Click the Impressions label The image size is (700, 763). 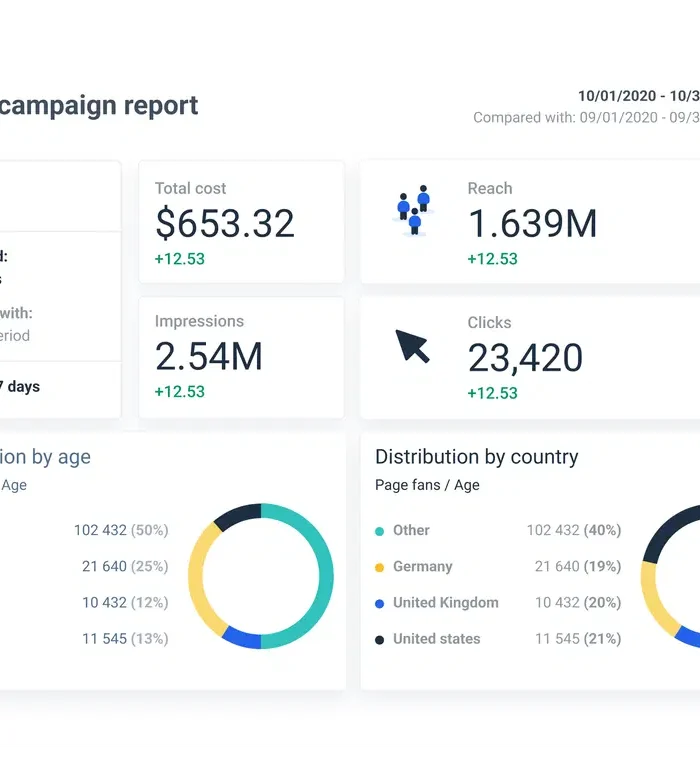(x=199, y=321)
